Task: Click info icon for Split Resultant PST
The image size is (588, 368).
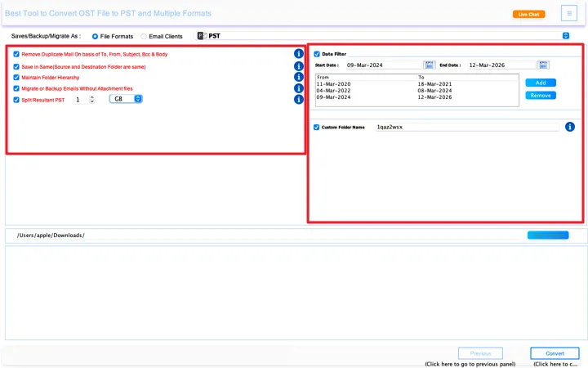Action: pyautogui.click(x=299, y=100)
